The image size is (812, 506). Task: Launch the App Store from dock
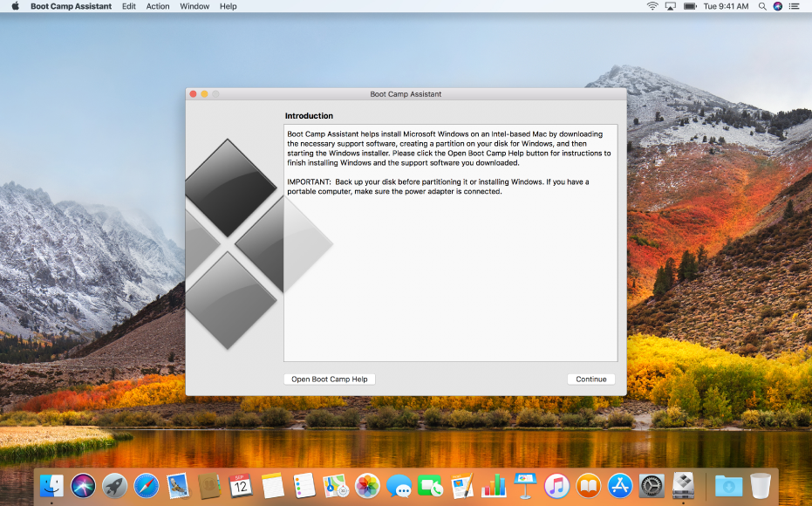click(619, 486)
